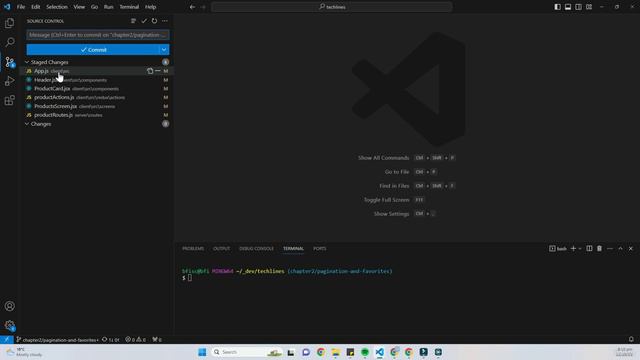Open errors and warnings count in status bar

point(136,340)
